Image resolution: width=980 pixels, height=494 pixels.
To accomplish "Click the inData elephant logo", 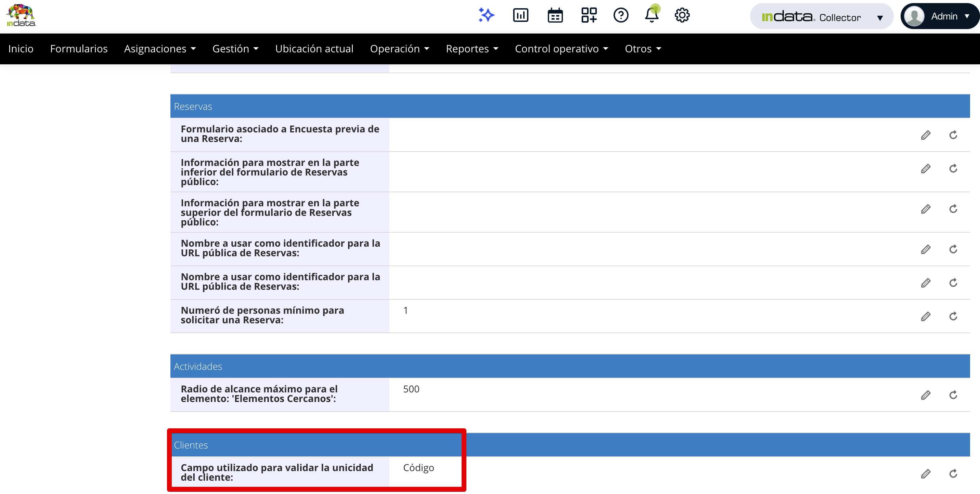I will (21, 15).
